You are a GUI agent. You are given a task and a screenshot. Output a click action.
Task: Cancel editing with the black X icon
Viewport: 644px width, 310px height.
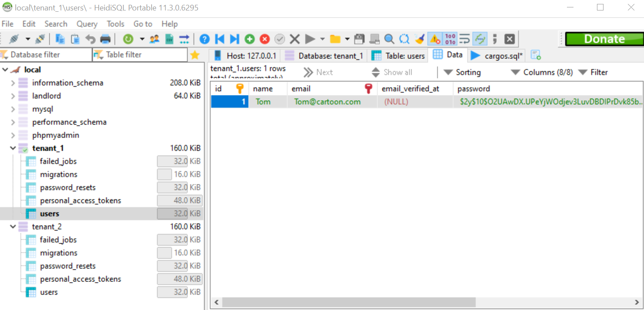click(x=295, y=39)
